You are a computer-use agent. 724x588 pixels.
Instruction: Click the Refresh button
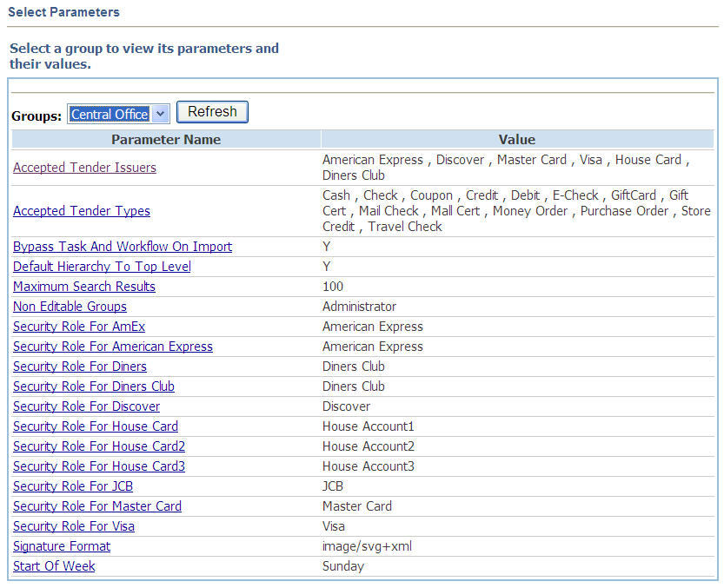coord(212,112)
